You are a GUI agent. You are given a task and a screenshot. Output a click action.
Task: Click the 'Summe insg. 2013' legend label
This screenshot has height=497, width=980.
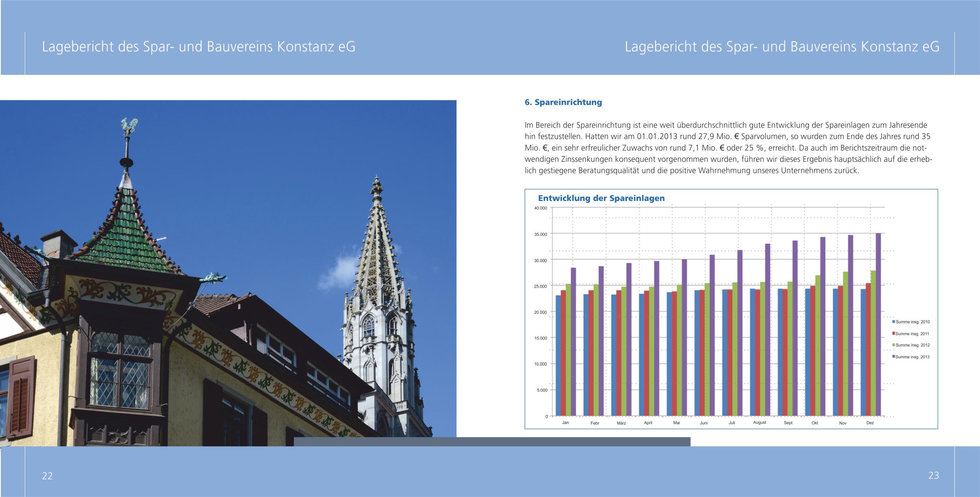click(x=913, y=357)
